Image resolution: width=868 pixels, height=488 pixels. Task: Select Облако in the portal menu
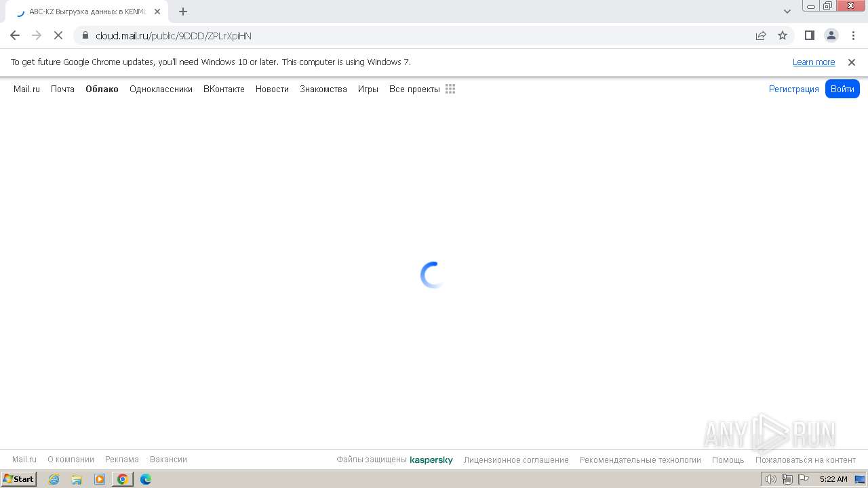[x=102, y=89]
